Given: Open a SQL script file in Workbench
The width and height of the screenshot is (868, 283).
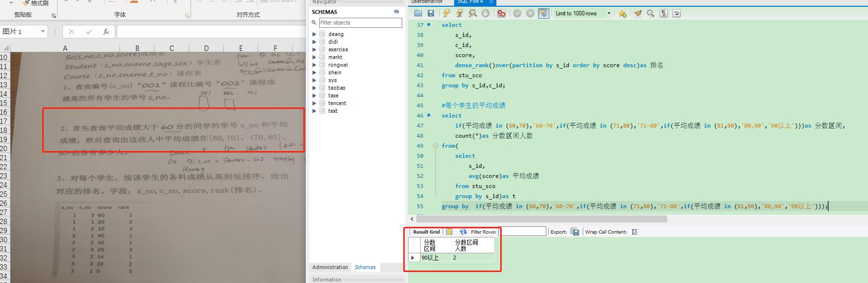Looking at the screenshot, I should click(x=418, y=13).
